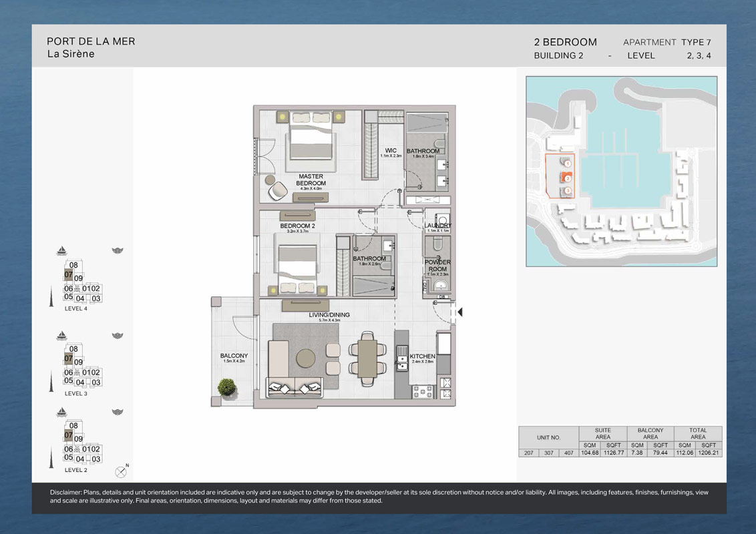Select building marker 2 on site map
This screenshot has width=756, height=534.
click(x=567, y=178)
